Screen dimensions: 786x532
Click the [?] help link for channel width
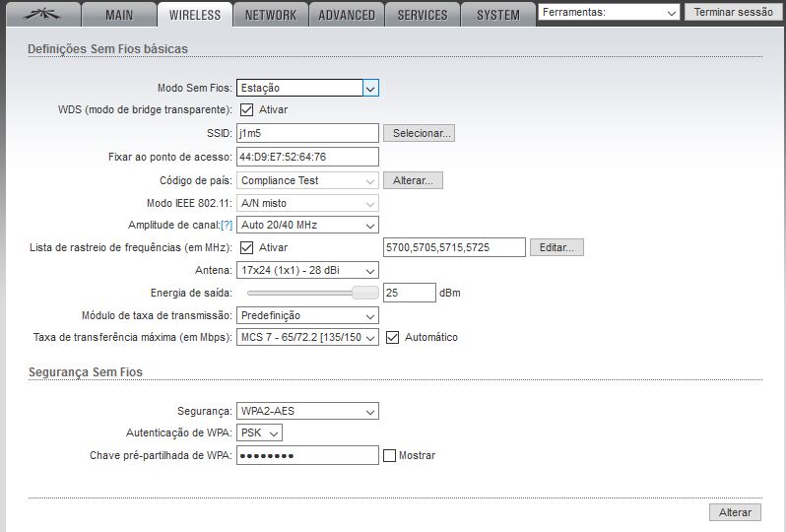click(x=227, y=226)
